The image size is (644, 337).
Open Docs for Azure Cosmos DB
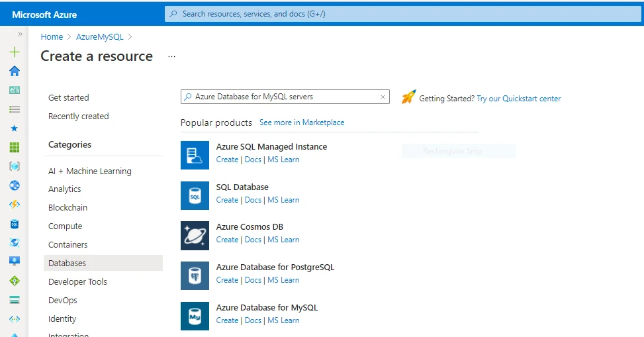coord(253,240)
